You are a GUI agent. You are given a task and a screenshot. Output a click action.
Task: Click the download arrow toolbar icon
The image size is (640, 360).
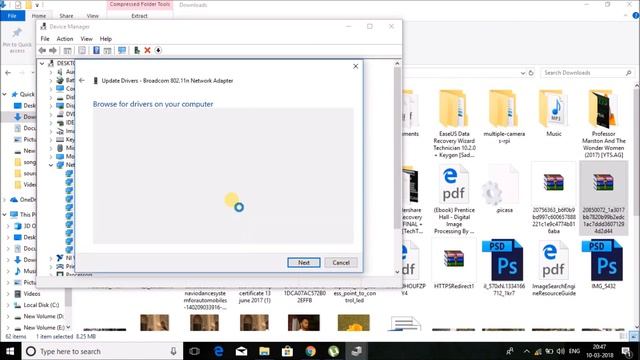click(158, 50)
